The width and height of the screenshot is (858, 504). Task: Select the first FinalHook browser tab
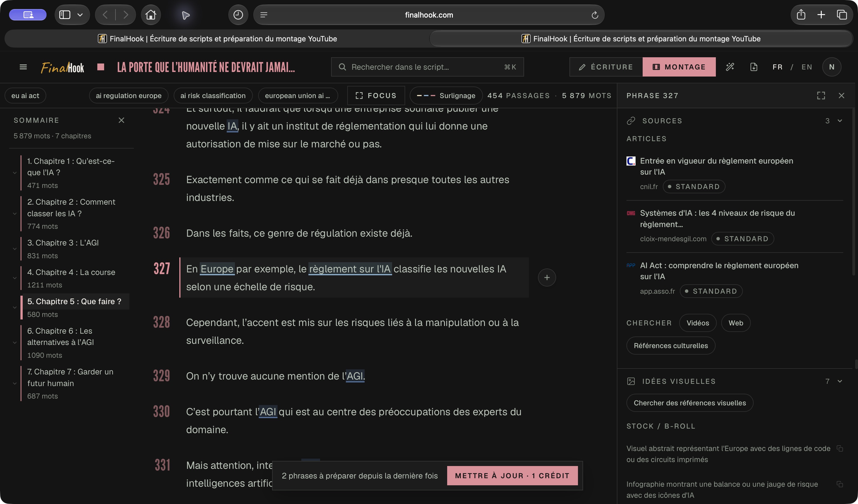pos(217,39)
